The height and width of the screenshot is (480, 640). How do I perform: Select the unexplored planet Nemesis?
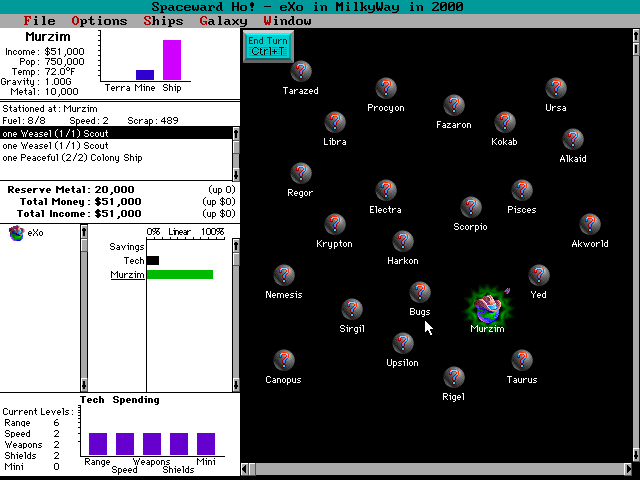[x=284, y=275]
